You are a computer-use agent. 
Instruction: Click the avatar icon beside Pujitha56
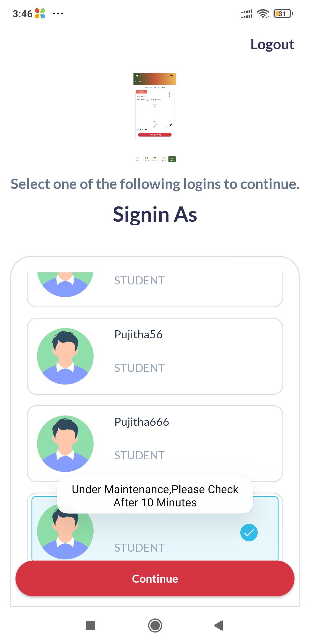[65, 356]
